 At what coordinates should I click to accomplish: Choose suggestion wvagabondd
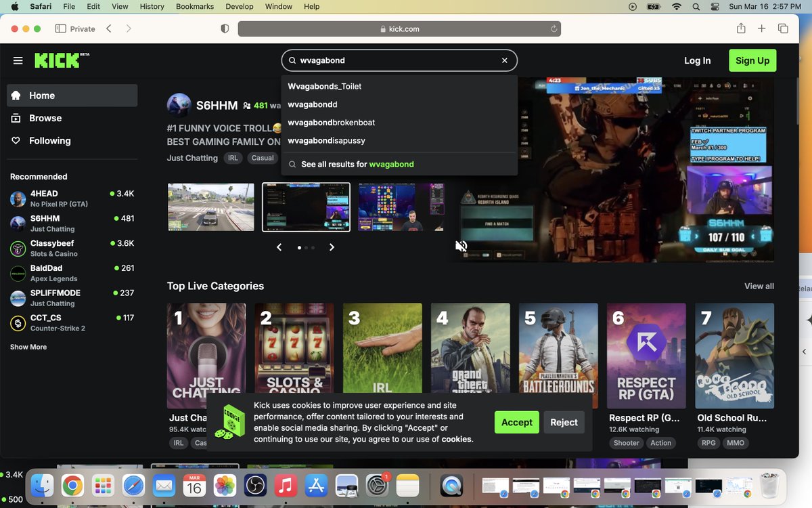399,104
